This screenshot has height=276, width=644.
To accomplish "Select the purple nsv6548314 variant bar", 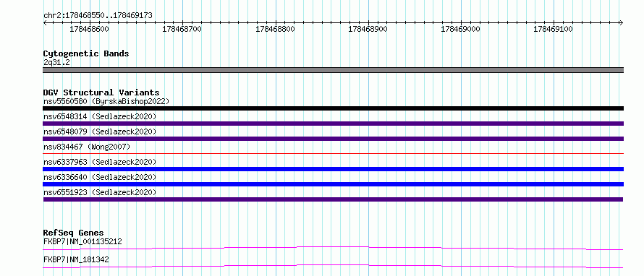I will [333, 124].
